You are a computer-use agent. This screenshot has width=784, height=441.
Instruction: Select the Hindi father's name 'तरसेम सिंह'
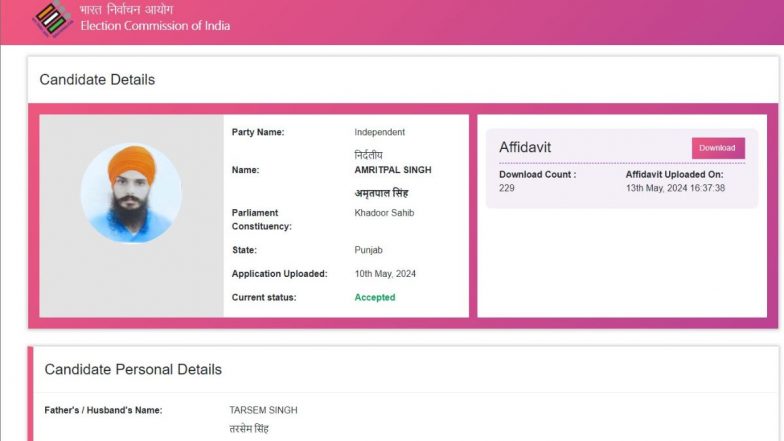coord(249,428)
